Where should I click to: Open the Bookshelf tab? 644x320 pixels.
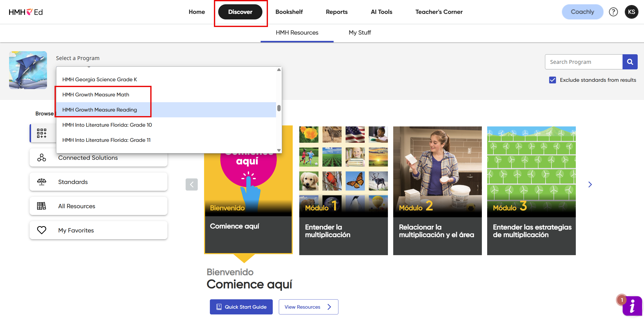point(289,12)
